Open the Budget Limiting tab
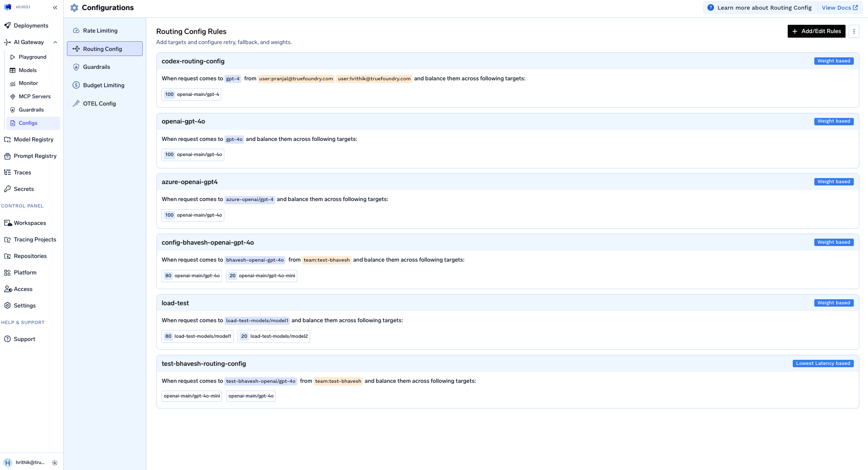This screenshot has width=868, height=470. pyautogui.click(x=103, y=85)
